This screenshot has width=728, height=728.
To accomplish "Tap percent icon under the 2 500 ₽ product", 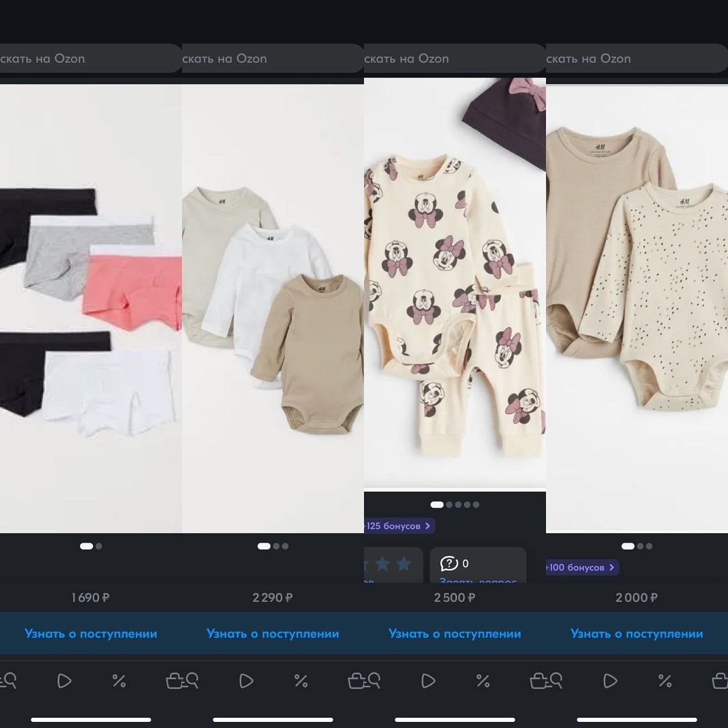I will point(483,681).
